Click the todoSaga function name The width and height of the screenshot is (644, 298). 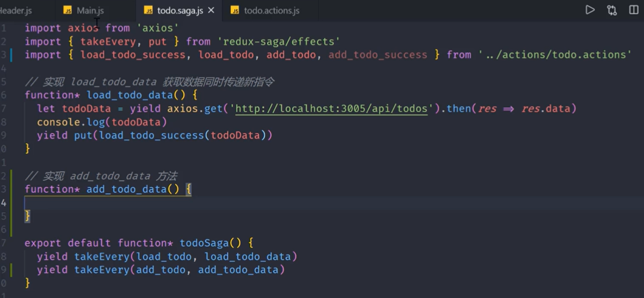[x=204, y=243]
